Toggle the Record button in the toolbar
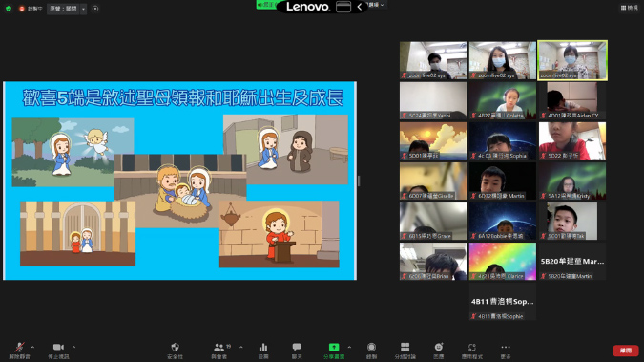644x362 pixels. click(x=371, y=347)
